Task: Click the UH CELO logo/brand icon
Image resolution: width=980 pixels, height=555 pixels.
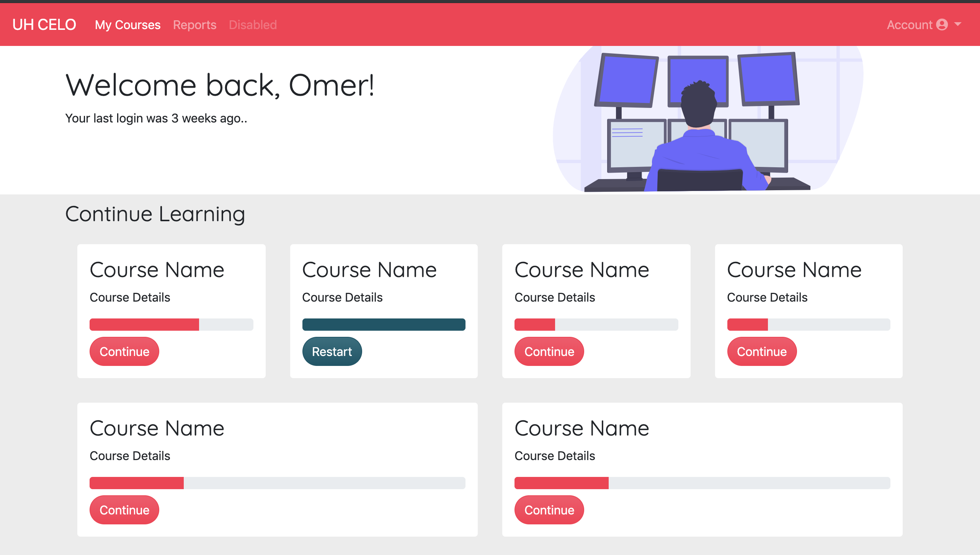Action: [45, 25]
